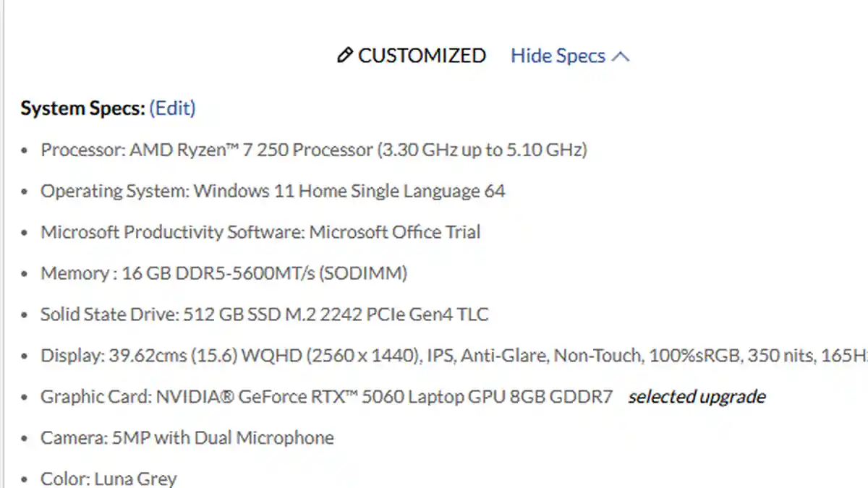Click the bullet before Graphic Card
Screen dimensions: 868x488
coord(25,398)
